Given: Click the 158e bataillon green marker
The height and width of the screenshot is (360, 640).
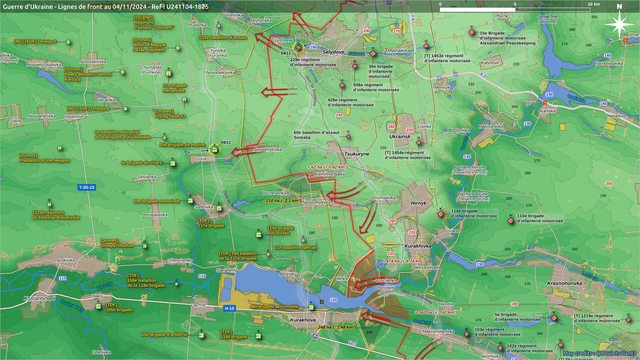Looking at the screenshot, I should pos(176,283).
